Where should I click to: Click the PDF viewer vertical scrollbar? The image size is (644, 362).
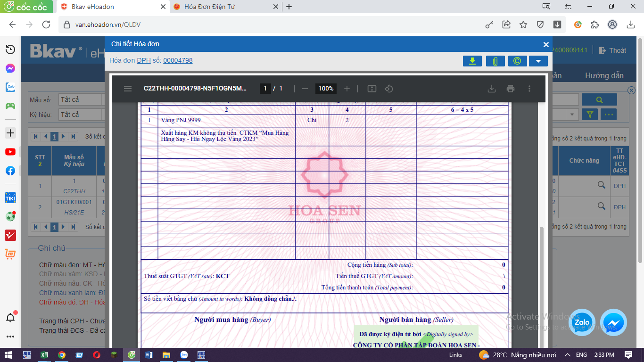pyautogui.click(x=542, y=283)
